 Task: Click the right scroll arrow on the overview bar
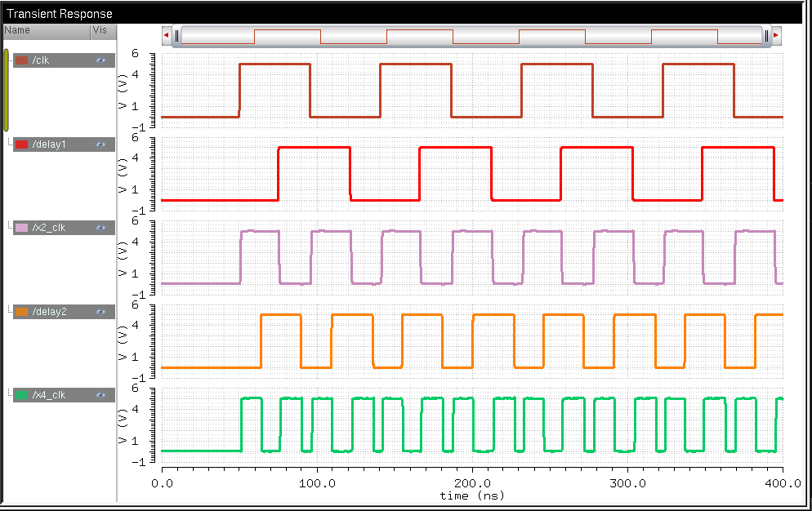[x=776, y=36]
